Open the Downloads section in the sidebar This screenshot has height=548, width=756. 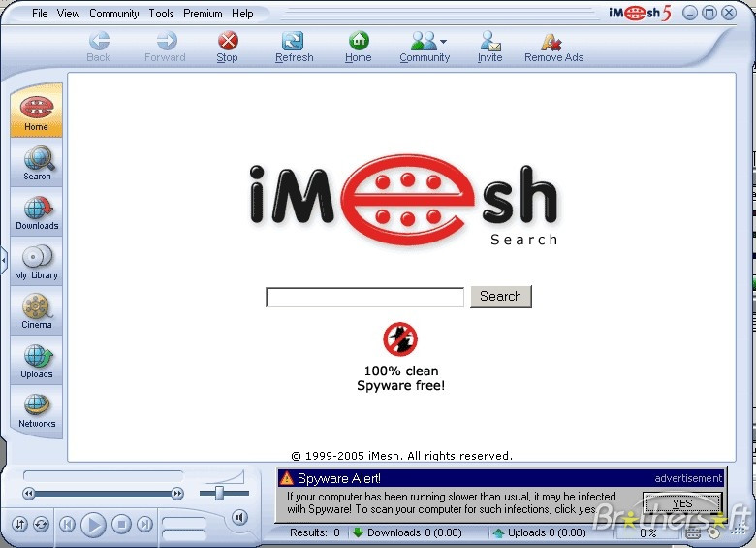[37, 212]
